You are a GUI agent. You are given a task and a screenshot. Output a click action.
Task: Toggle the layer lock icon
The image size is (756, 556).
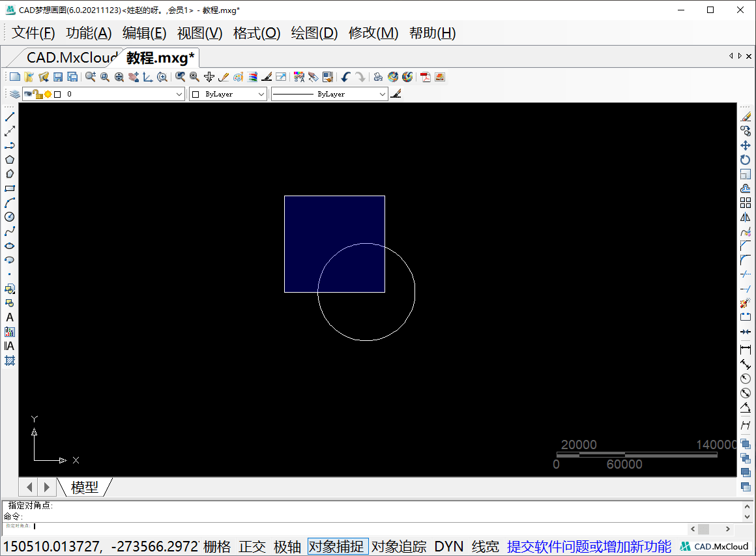tap(38, 94)
